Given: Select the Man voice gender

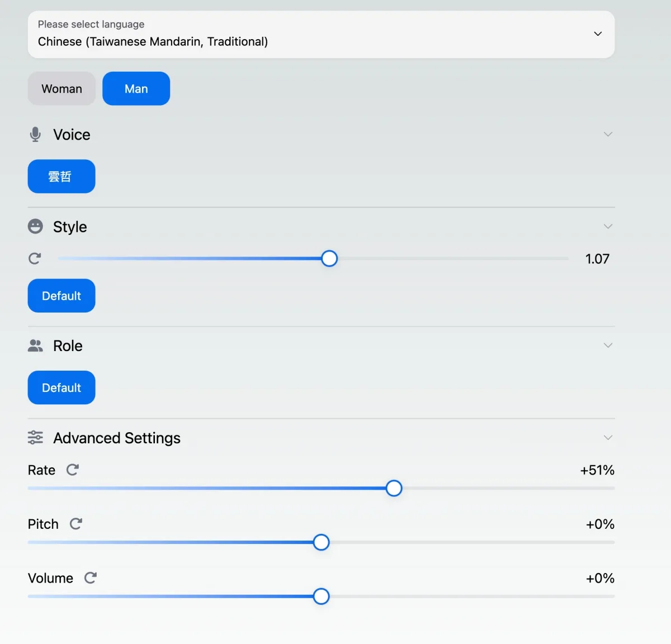Looking at the screenshot, I should pyautogui.click(x=136, y=89).
